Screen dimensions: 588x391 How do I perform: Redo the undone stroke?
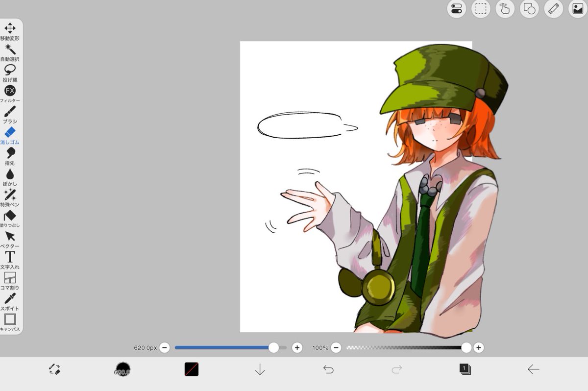397,369
